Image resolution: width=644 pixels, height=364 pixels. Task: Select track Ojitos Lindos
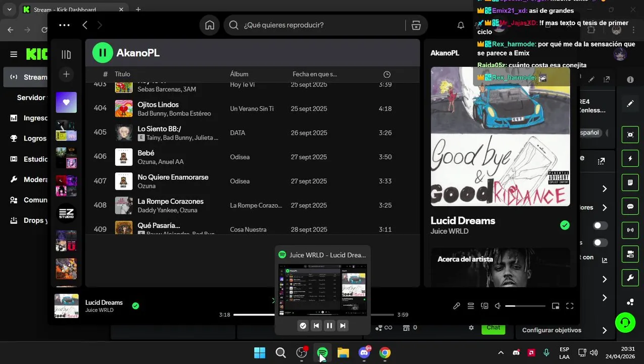tap(253, 109)
